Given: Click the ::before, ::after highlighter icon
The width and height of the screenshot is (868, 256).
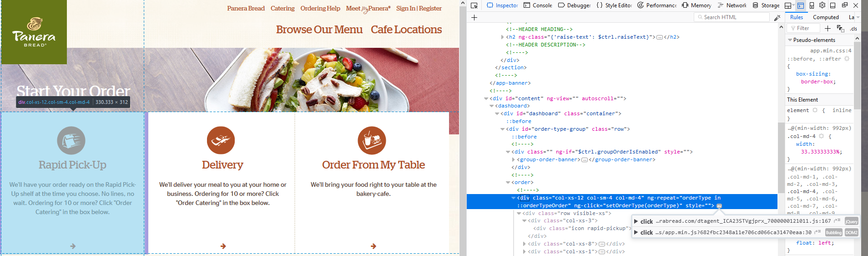Looking at the screenshot, I should (847, 59).
